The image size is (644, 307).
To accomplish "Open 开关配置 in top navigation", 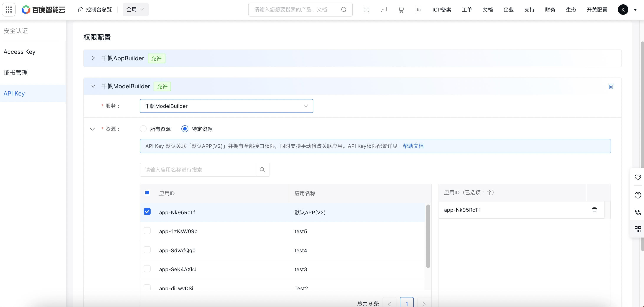I will tap(597, 10).
